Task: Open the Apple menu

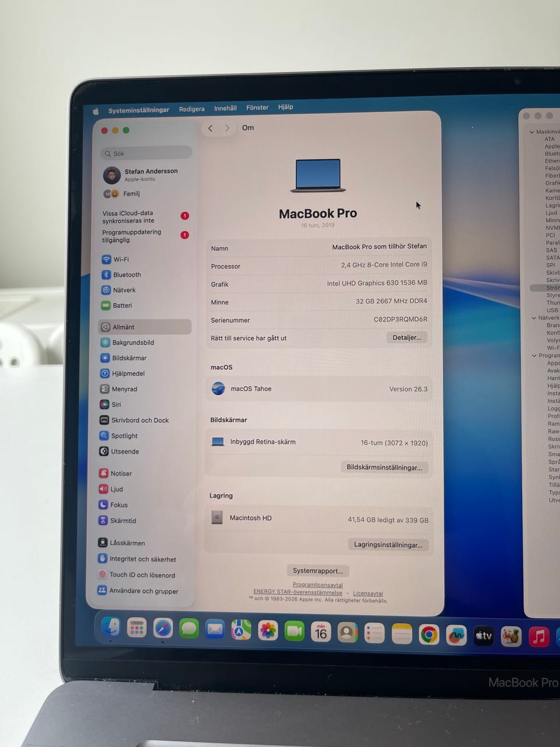Action: pyautogui.click(x=96, y=111)
